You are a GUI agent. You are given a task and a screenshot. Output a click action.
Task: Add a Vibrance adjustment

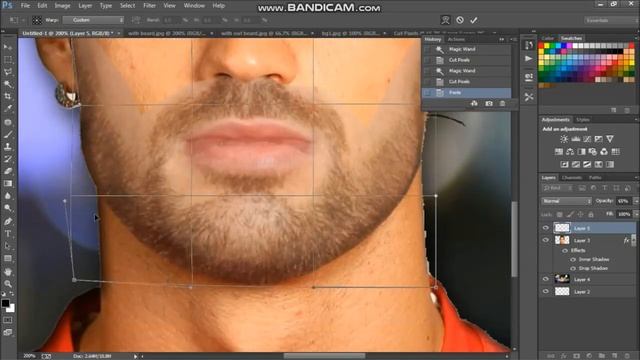click(x=610, y=139)
